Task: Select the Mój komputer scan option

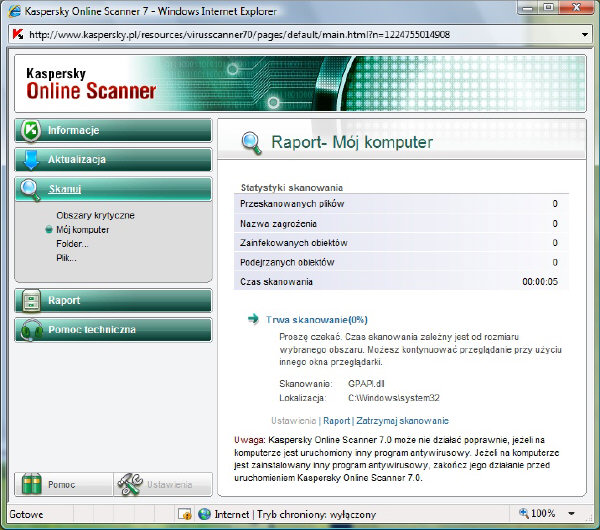Action: pos(83,230)
